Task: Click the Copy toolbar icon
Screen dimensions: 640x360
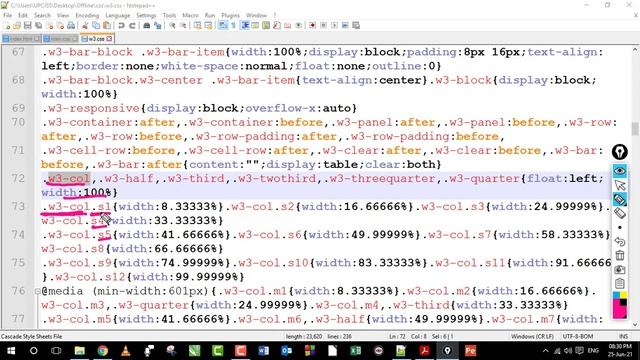Action: tap(96, 25)
